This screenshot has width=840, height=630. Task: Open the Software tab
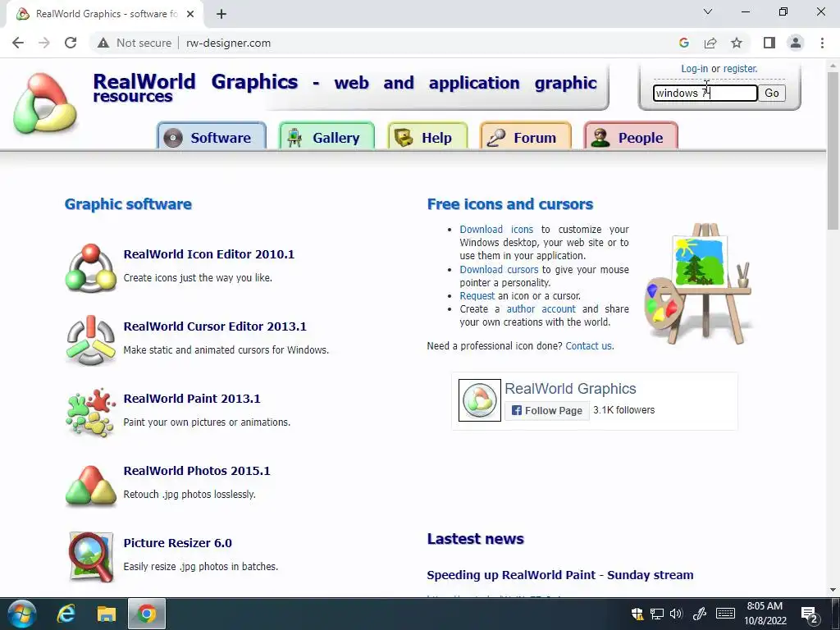[212, 136]
